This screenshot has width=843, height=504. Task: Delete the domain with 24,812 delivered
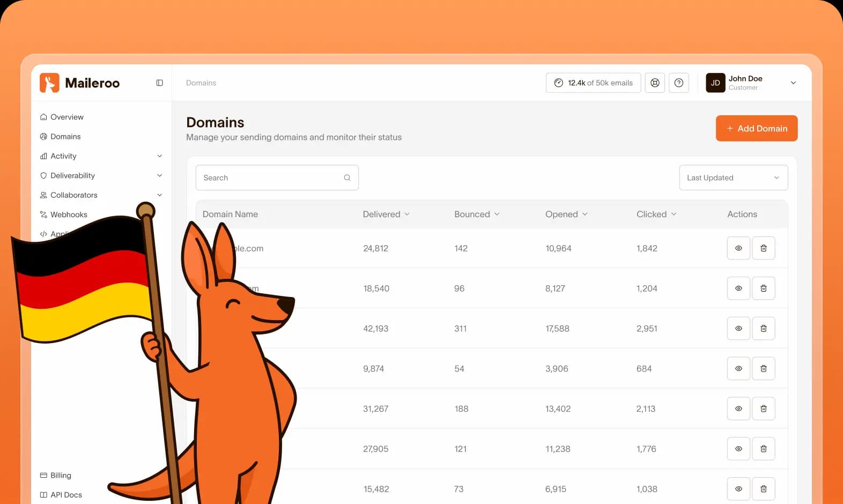[763, 248]
